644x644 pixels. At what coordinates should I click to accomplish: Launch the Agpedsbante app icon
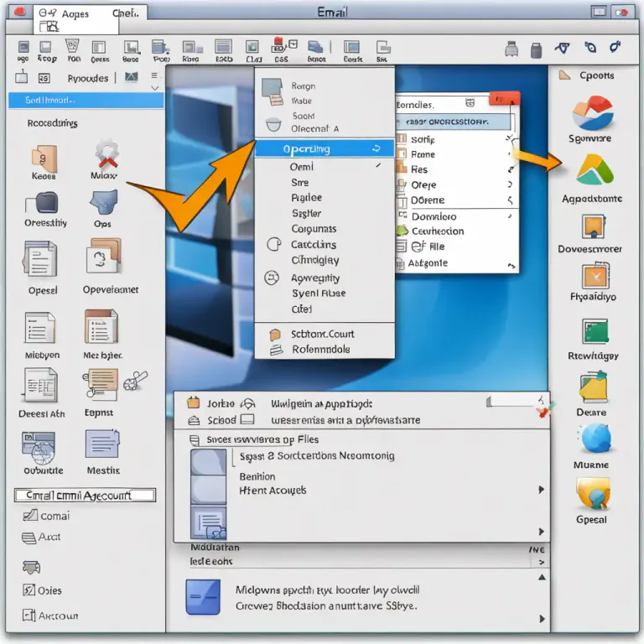[x=595, y=170]
